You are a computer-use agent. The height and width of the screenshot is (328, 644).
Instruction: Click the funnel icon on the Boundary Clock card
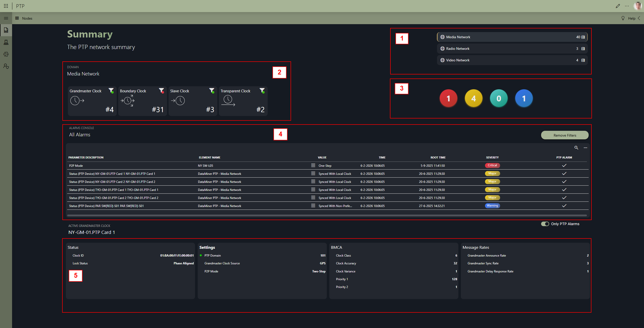162,91
